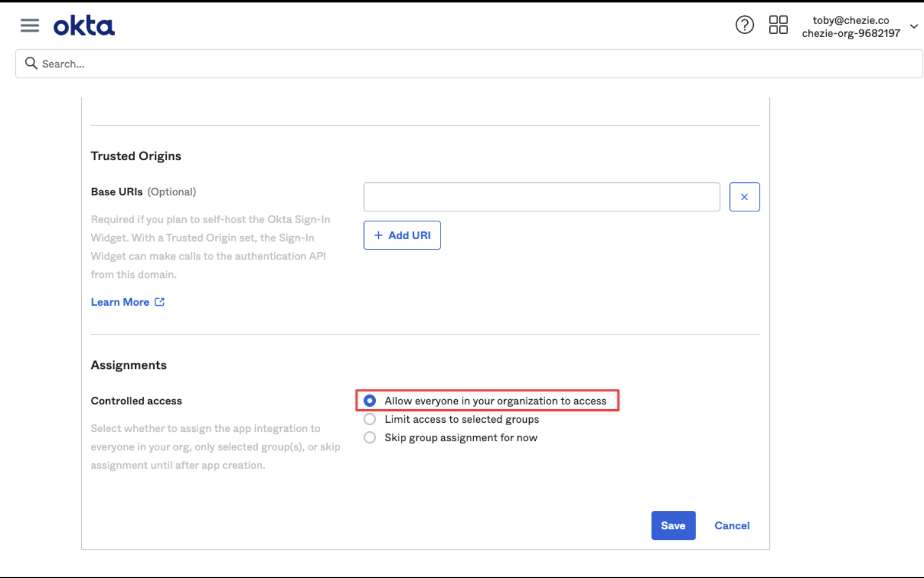The image size is (924, 578).
Task: Click the external link icon beside Learn More
Action: tap(160, 302)
